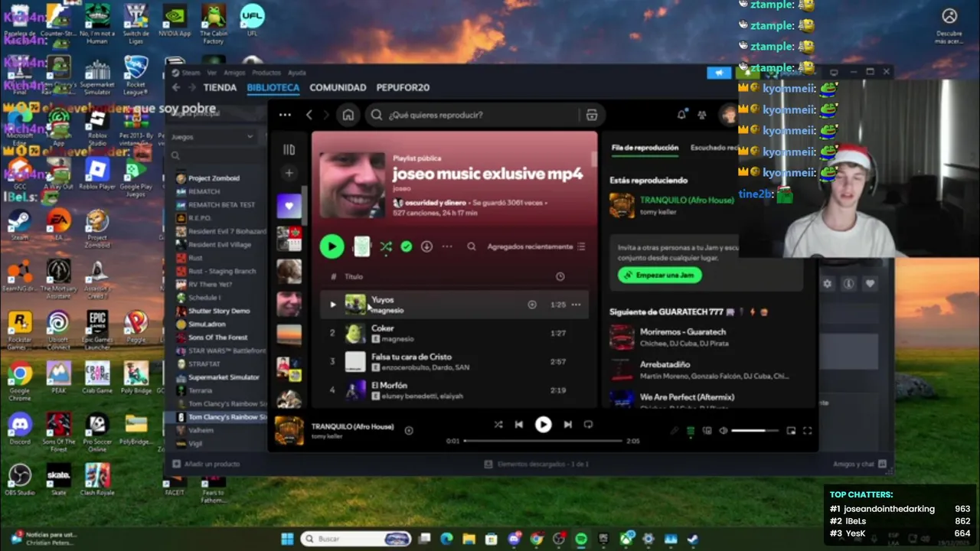Select the Coker track by magnesio
This screenshot has height=551, width=980.
(455, 333)
